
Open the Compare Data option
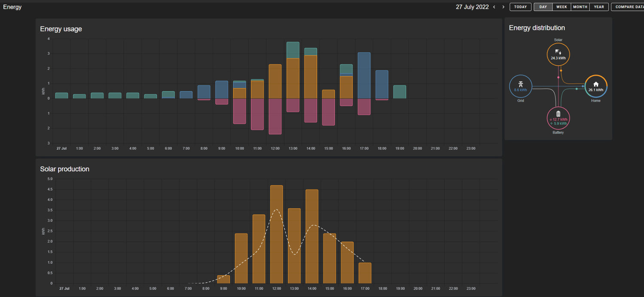coord(628,7)
